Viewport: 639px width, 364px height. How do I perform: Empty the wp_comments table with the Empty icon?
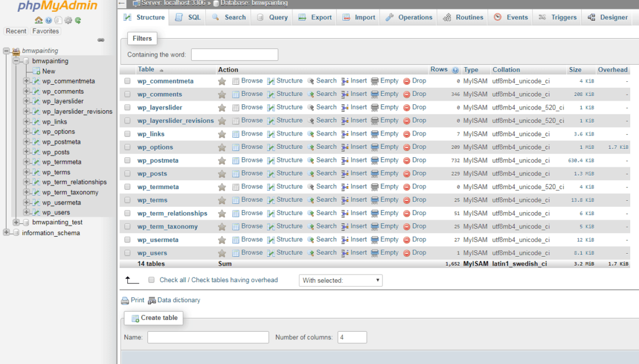coord(384,94)
